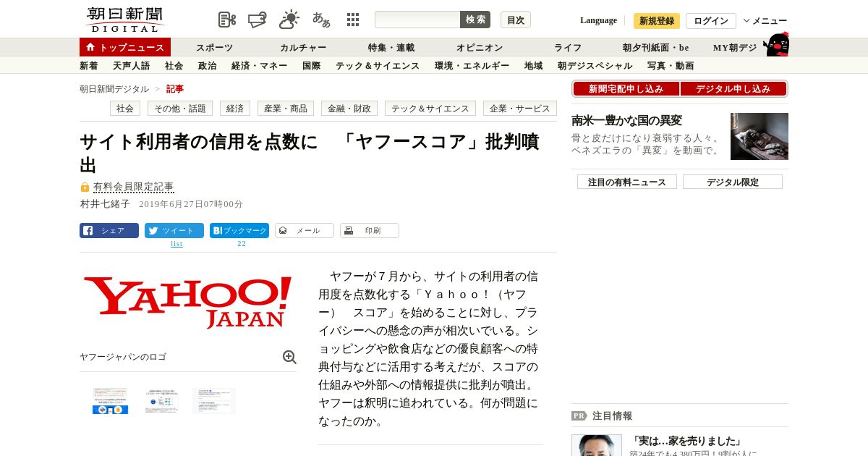The image size is (868, 456).
Task: Switch to the 朝夕刊紙面・be tab
Action: [656, 47]
